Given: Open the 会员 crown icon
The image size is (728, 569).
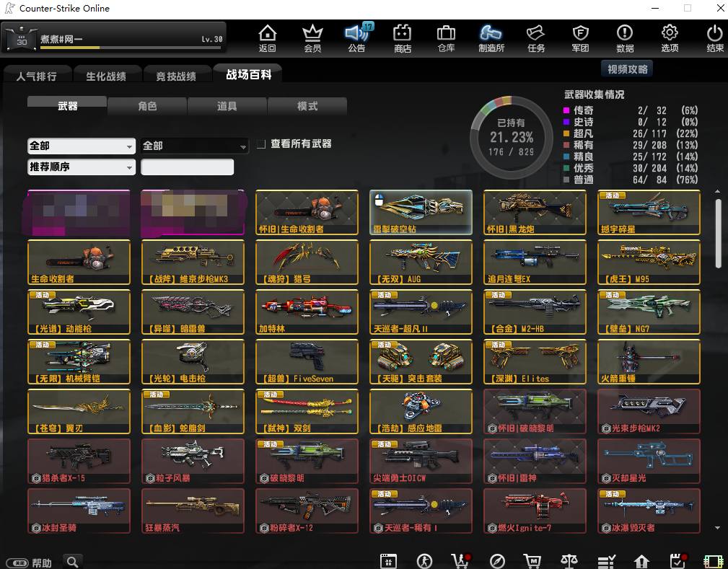Looking at the screenshot, I should pyautogui.click(x=312, y=38).
